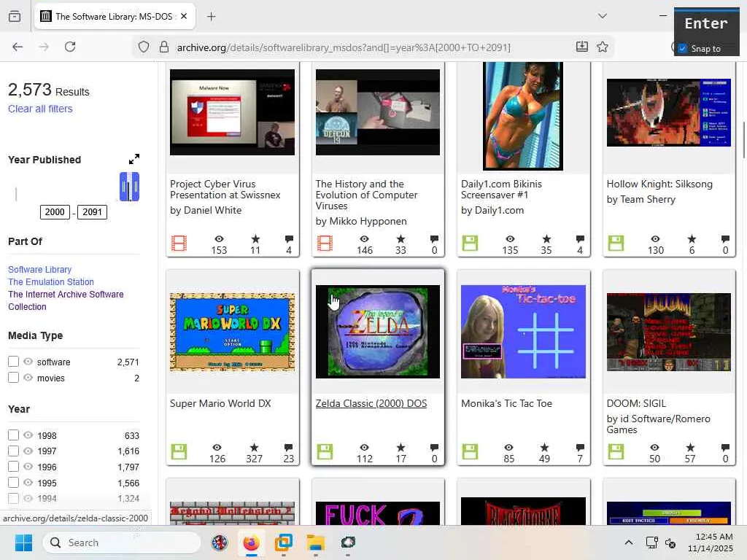Hide software media type with eye icon
Image resolution: width=747 pixels, height=560 pixels.
coord(28,362)
